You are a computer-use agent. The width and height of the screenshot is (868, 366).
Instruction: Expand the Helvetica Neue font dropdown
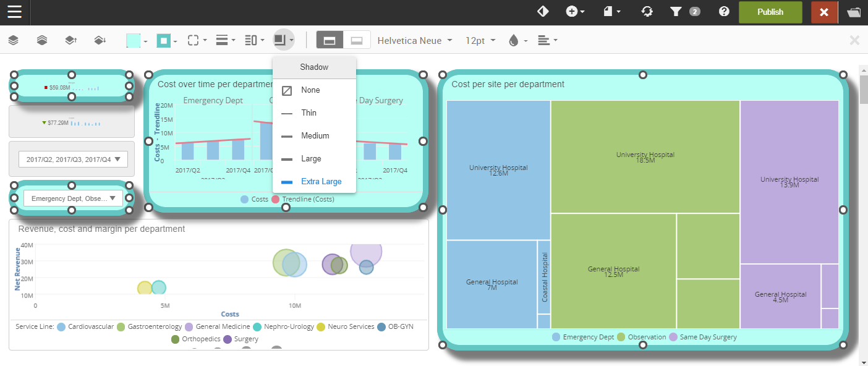point(415,40)
